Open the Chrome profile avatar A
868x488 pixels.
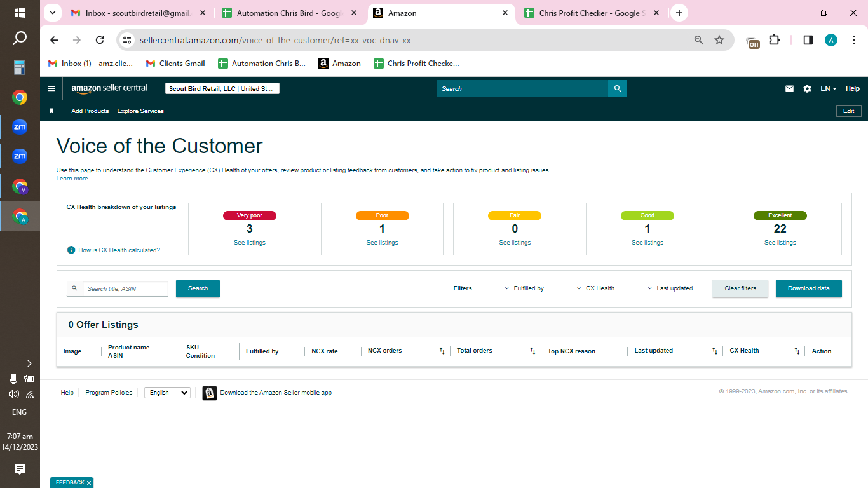(831, 40)
